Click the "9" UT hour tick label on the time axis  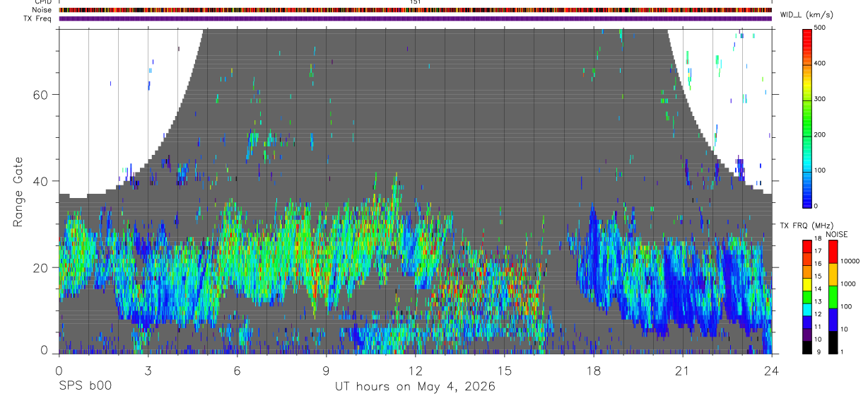[326, 370]
